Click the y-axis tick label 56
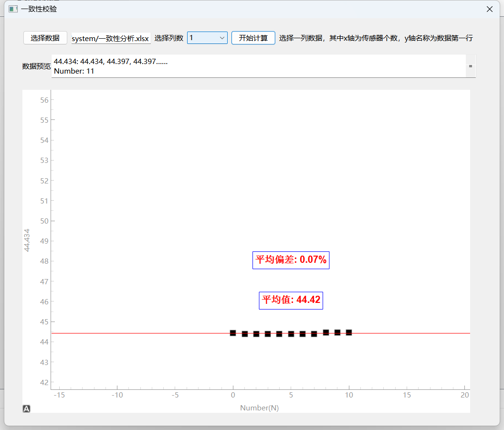Image resolution: width=504 pixels, height=430 pixels. (44, 100)
